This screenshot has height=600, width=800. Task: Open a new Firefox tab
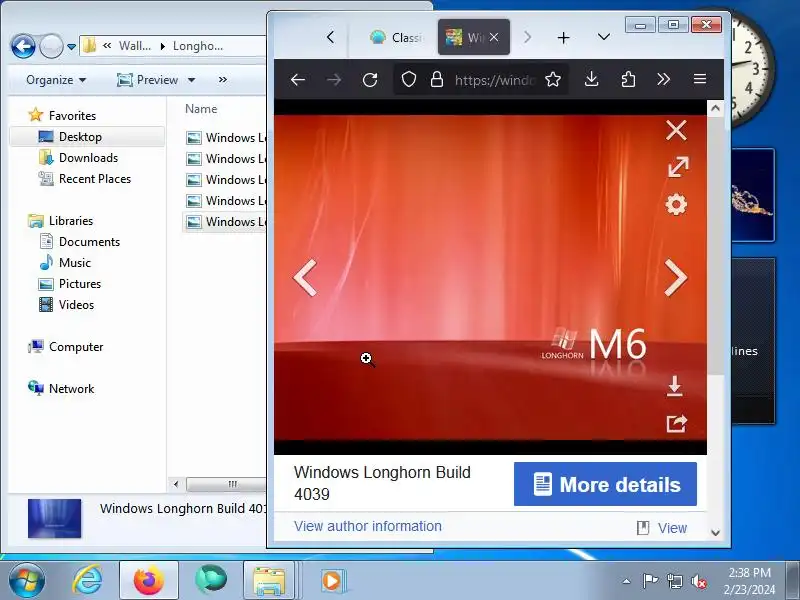(563, 38)
